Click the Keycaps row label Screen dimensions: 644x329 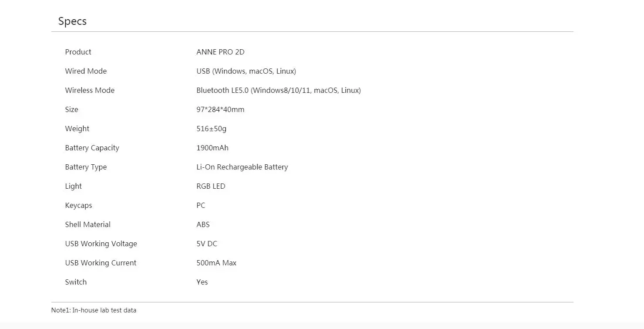pyautogui.click(x=78, y=205)
